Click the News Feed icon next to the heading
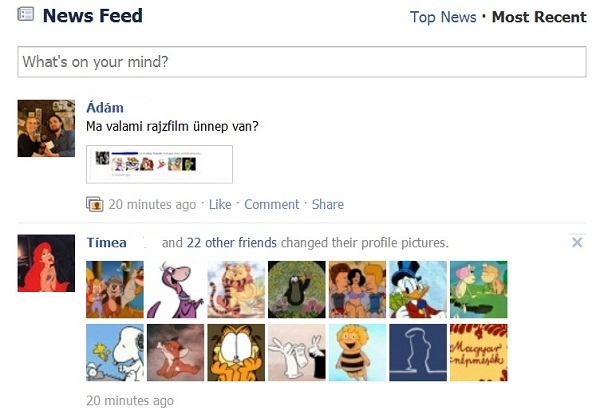 26,15
